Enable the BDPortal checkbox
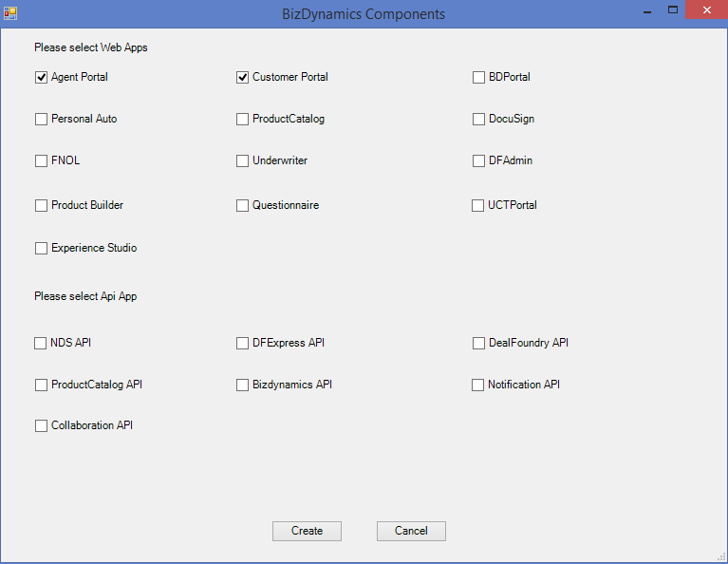 tap(478, 77)
